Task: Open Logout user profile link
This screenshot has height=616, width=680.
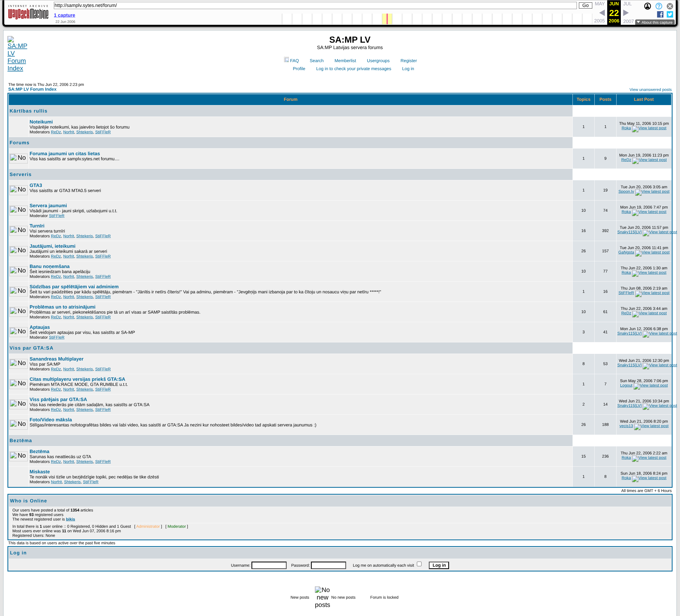Action: click(626, 386)
